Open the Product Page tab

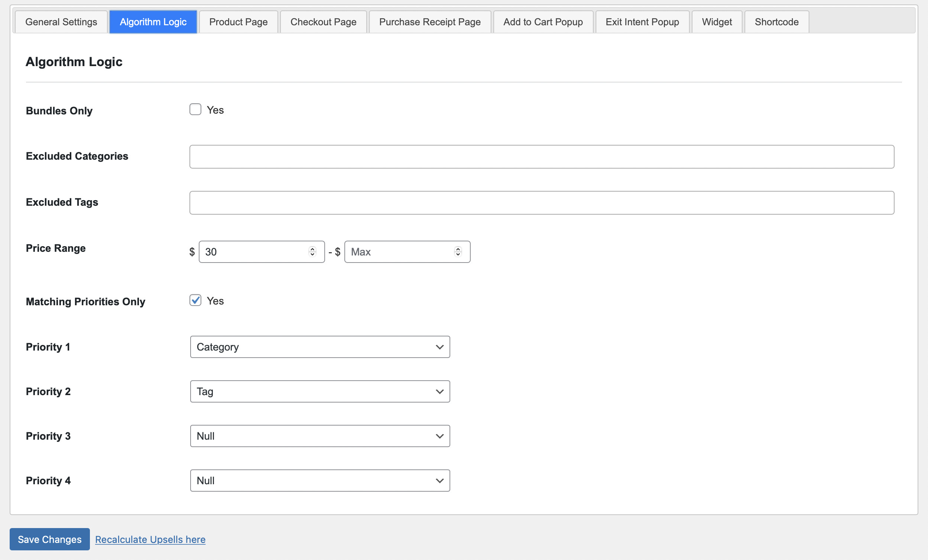(239, 22)
